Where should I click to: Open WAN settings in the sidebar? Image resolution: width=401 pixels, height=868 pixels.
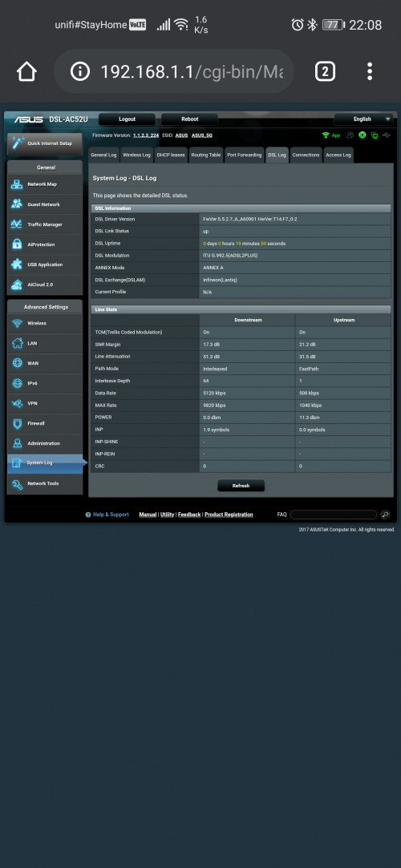coord(44,363)
